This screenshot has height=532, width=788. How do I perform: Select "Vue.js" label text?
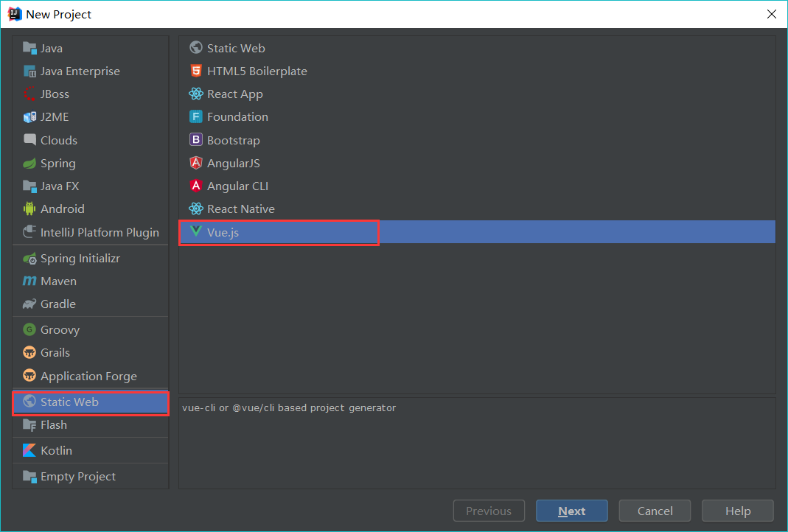pyautogui.click(x=223, y=233)
